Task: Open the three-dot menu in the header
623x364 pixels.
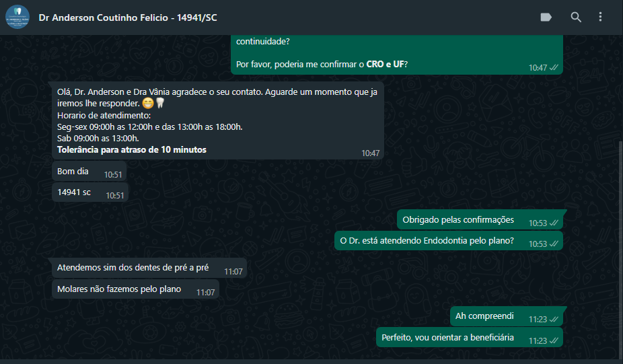Action: (x=600, y=17)
